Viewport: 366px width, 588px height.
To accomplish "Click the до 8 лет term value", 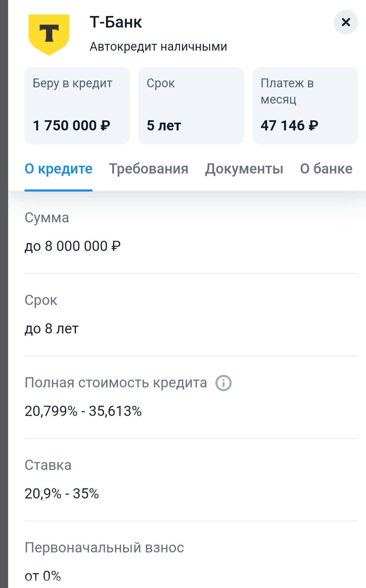I will (52, 329).
